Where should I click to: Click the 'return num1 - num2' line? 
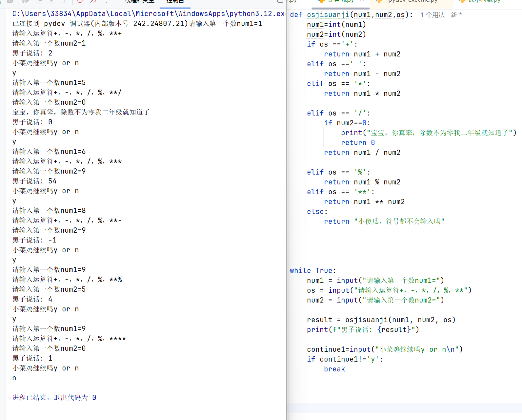pyautogui.click(x=362, y=74)
